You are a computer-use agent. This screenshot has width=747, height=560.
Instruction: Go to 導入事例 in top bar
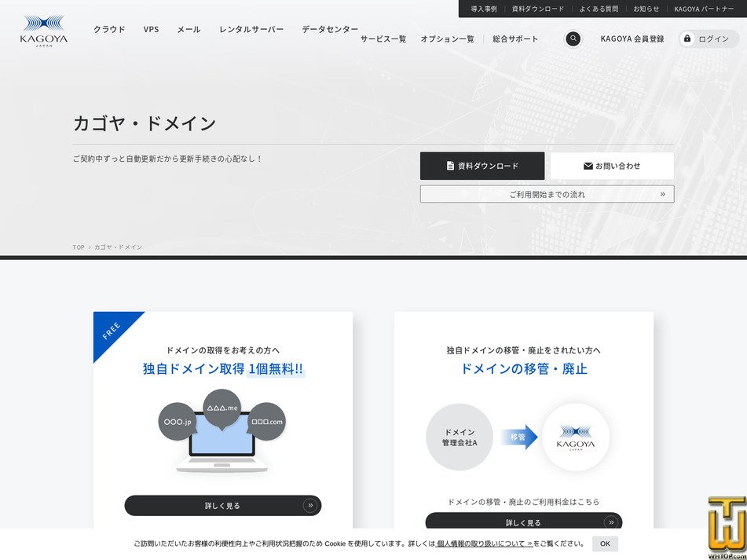(484, 9)
